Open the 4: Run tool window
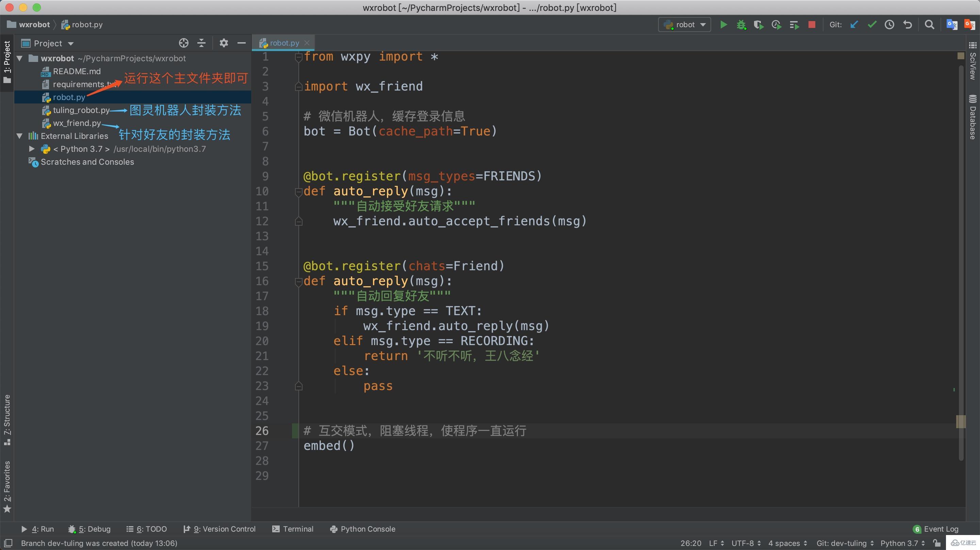This screenshot has height=550, width=980. pyautogui.click(x=38, y=529)
